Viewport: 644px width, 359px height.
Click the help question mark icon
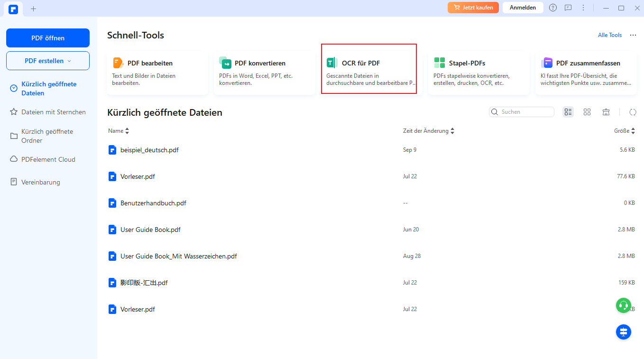tap(553, 8)
